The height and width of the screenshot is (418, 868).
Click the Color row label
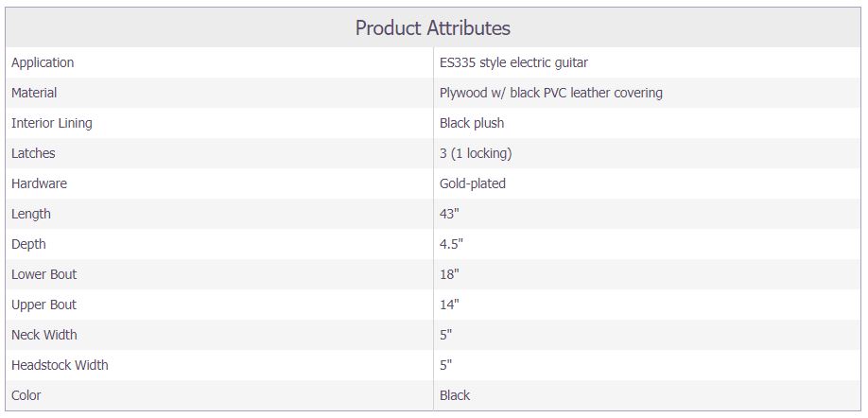26,395
